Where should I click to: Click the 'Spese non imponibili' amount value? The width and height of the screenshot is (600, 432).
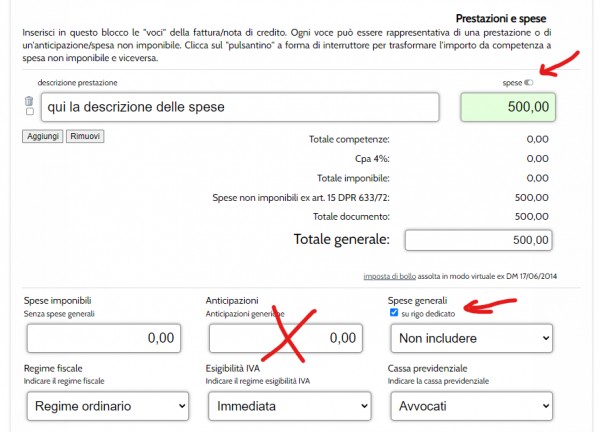coord(538,197)
